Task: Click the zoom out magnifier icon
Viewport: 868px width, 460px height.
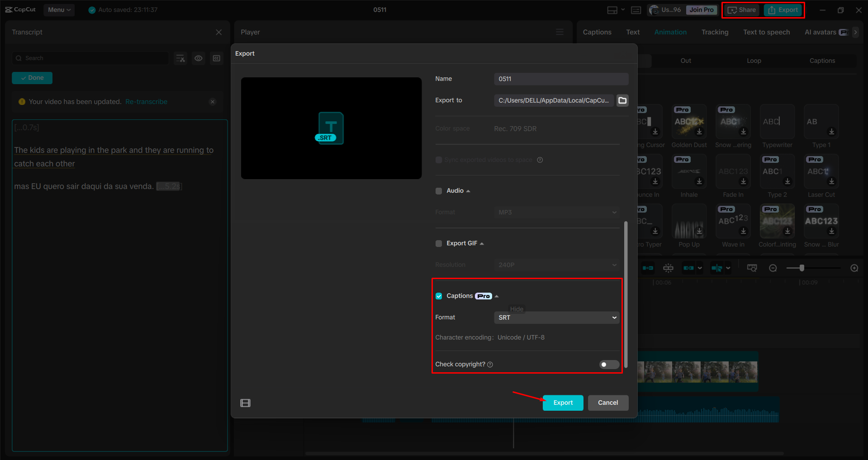Action: tap(773, 268)
